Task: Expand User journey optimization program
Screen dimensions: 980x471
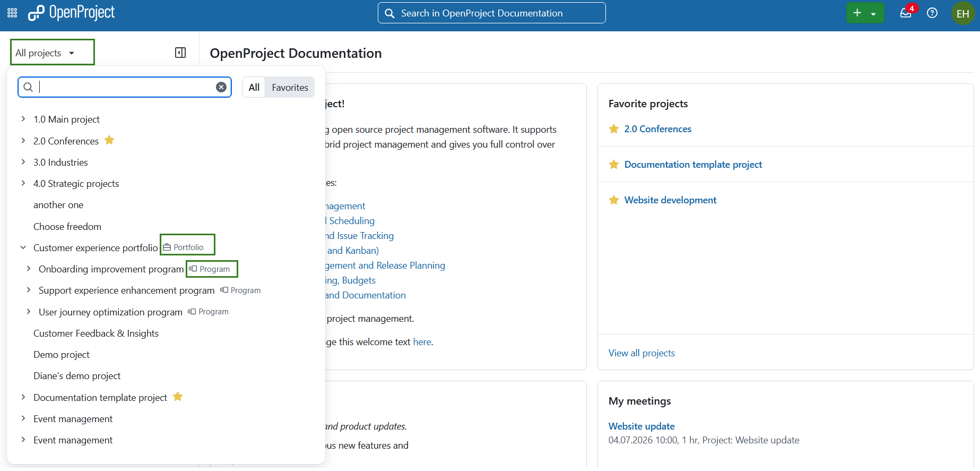Action: (x=28, y=312)
